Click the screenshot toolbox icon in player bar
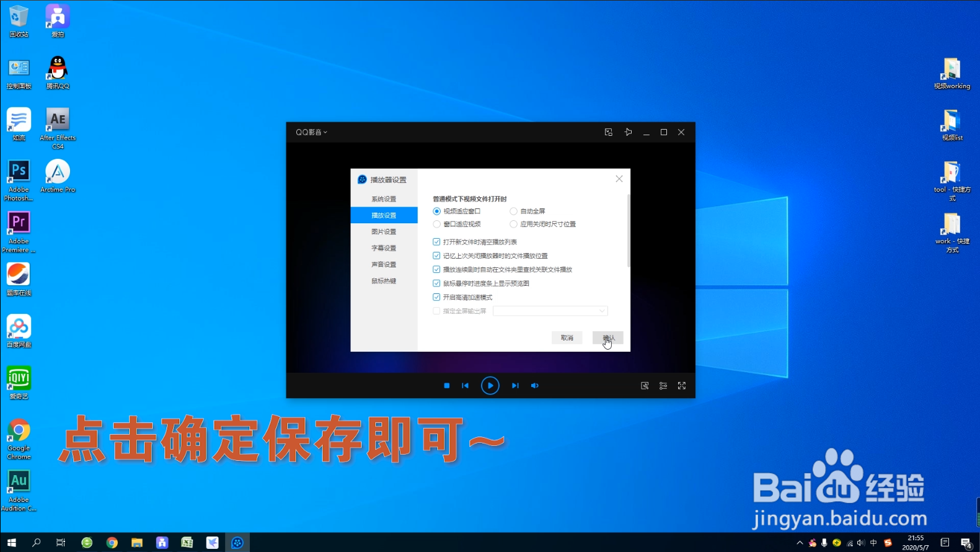The width and height of the screenshot is (980, 552). click(x=645, y=386)
